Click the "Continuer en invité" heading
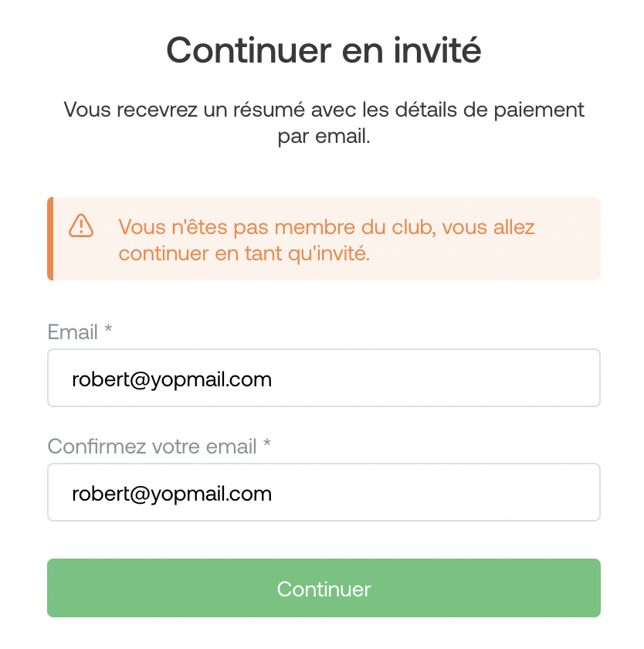The height and width of the screenshot is (649, 644). click(x=324, y=51)
